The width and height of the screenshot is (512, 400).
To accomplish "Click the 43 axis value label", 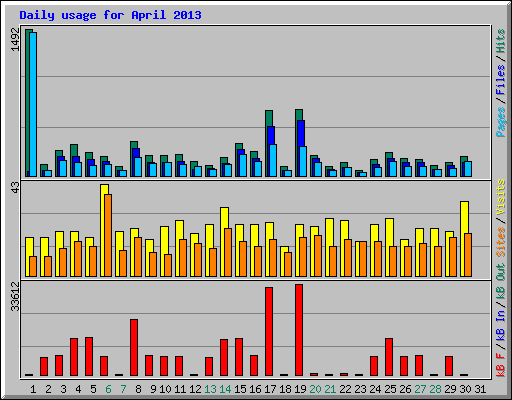I will tap(15, 188).
